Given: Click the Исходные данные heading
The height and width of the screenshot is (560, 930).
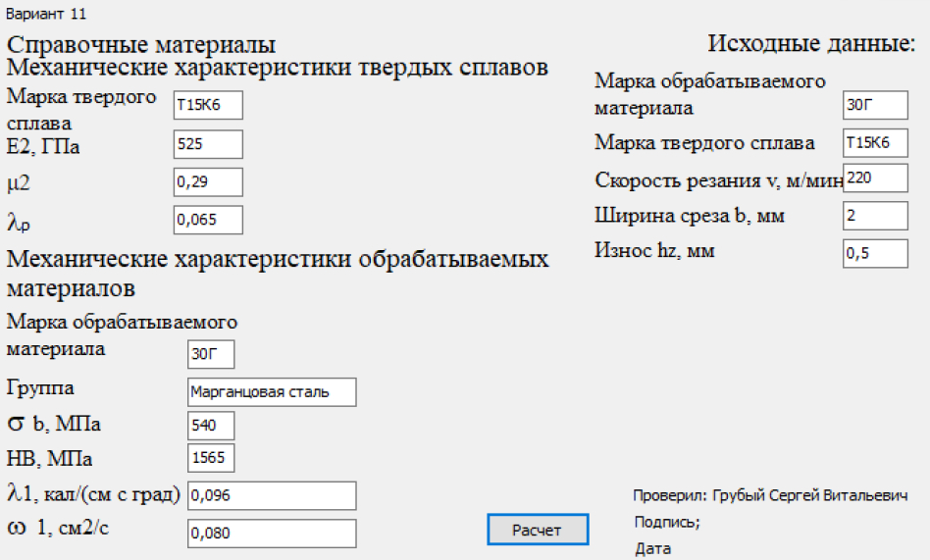Looking at the screenshot, I should pyautogui.click(x=811, y=43).
